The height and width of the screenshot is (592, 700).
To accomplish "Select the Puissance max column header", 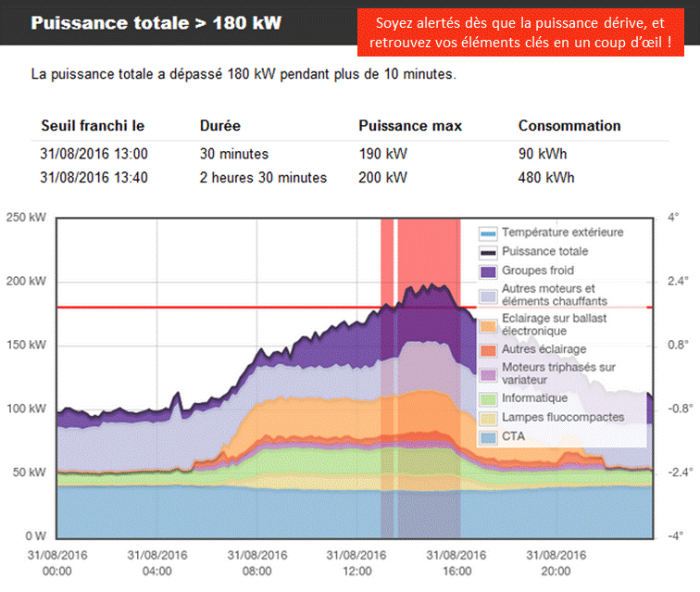I will click(409, 126).
